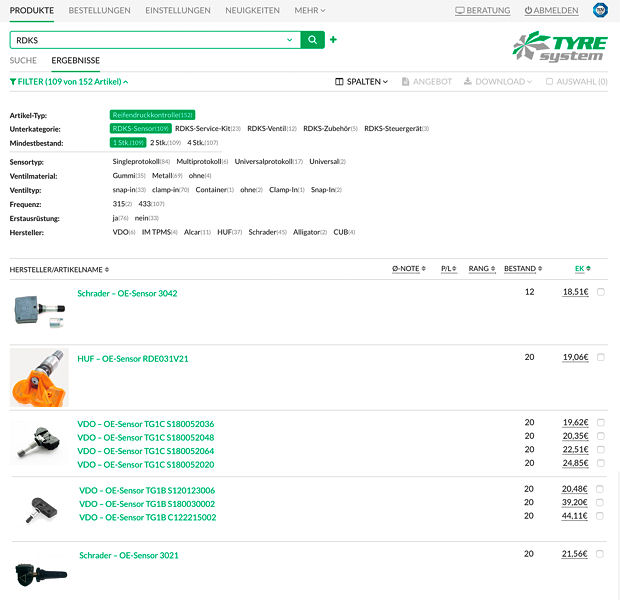Expand the Mehr menu
The height and width of the screenshot is (600, 620).
pos(310,11)
